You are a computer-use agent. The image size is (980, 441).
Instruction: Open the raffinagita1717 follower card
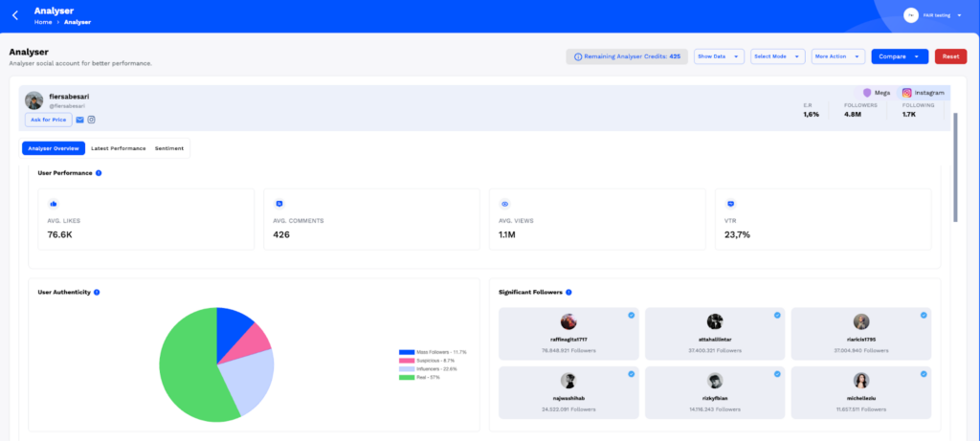pyautogui.click(x=568, y=336)
